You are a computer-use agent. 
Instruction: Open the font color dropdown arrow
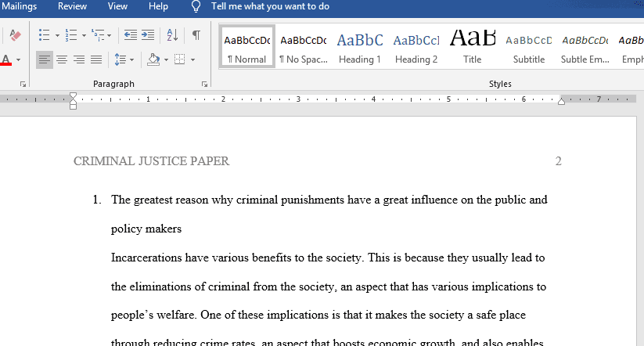click(x=18, y=60)
